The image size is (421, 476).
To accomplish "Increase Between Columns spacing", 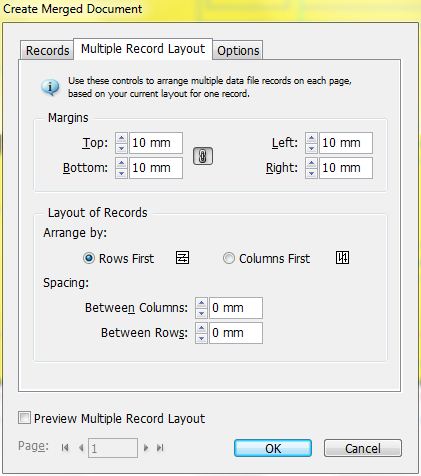I will click(201, 303).
